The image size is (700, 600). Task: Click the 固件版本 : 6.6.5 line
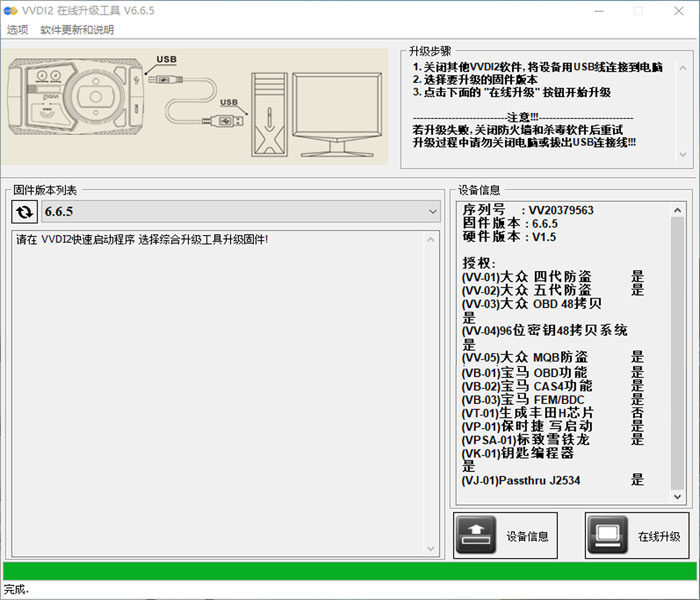pyautogui.click(x=510, y=223)
